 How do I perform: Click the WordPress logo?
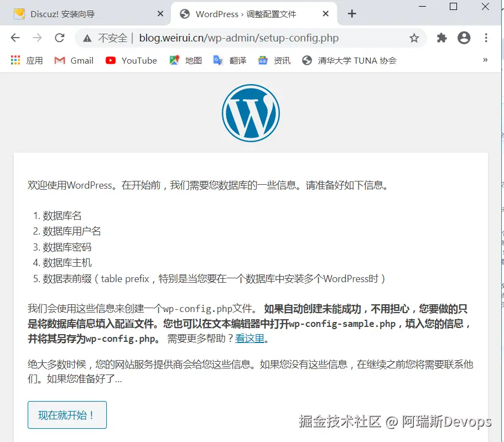251,113
